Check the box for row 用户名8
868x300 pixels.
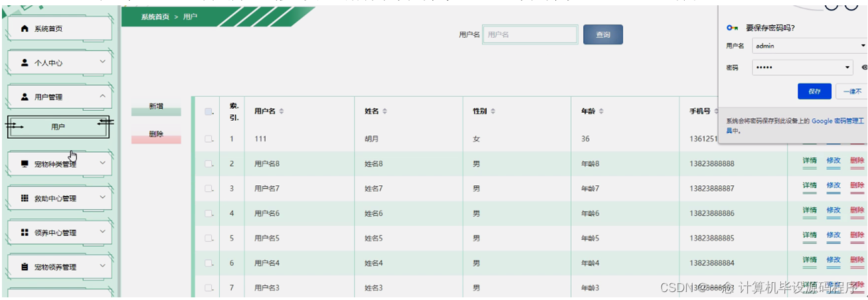tap(208, 164)
